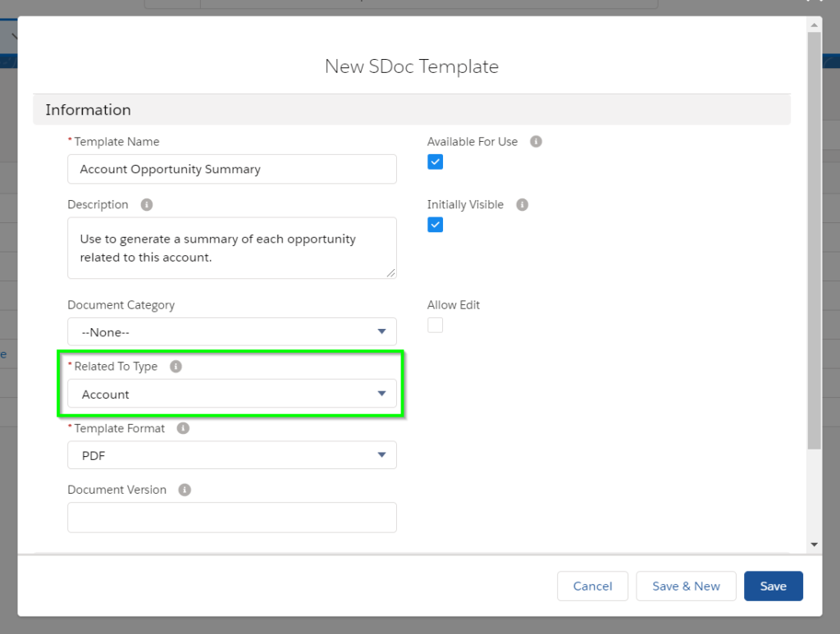Viewport: 840px width, 634px height.
Task: Click the info icon beside Initially Visible
Action: (x=523, y=204)
